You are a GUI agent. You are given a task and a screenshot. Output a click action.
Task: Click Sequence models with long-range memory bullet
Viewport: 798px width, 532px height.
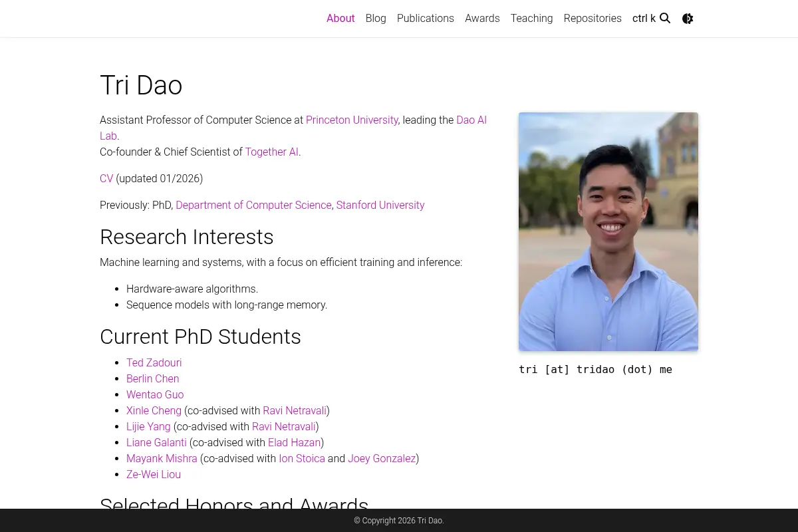click(x=227, y=305)
